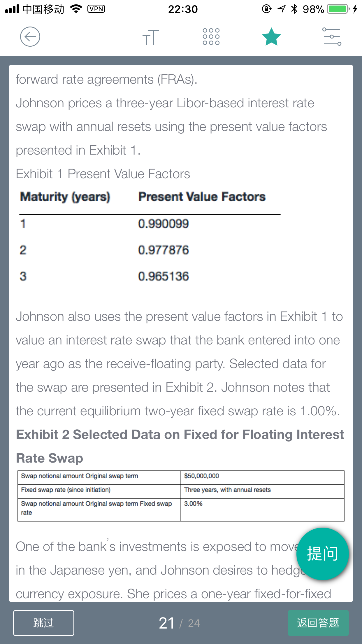Tap the location arrow status icon
Image resolution: width=362 pixels, height=644 pixels.
[x=282, y=9]
